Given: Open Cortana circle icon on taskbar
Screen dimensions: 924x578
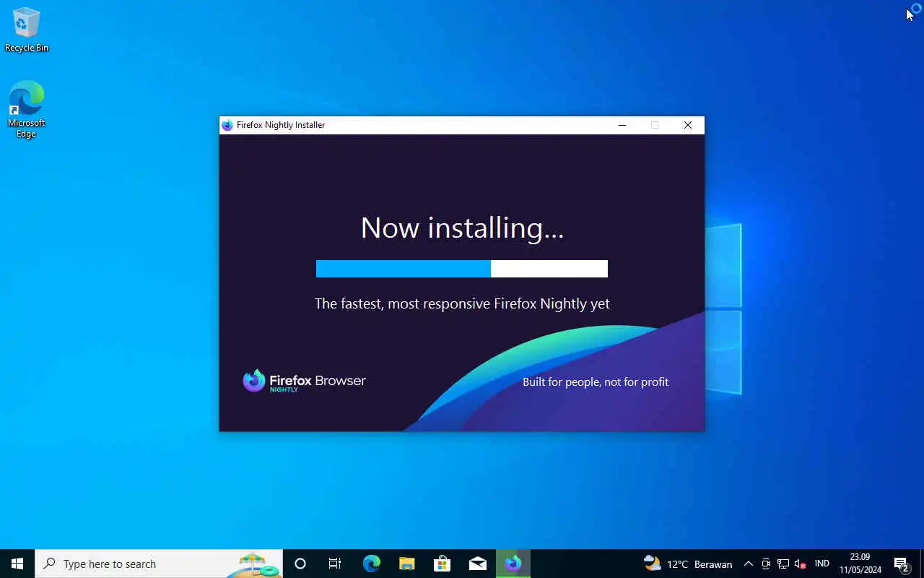Looking at the screenshot, I should click(x=300, y=564).
